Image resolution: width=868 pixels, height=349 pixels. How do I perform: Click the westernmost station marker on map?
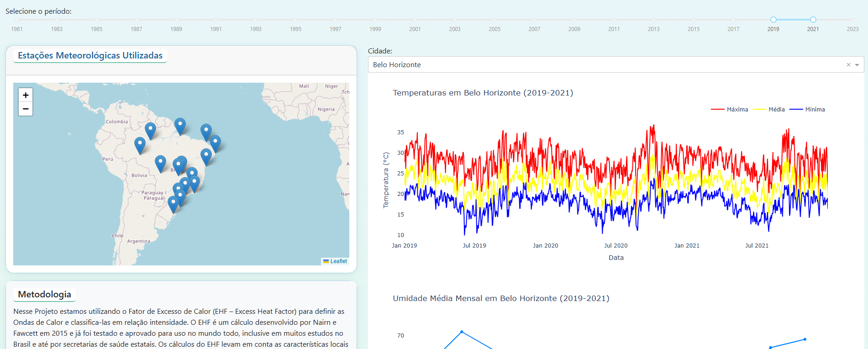[140, 145]
